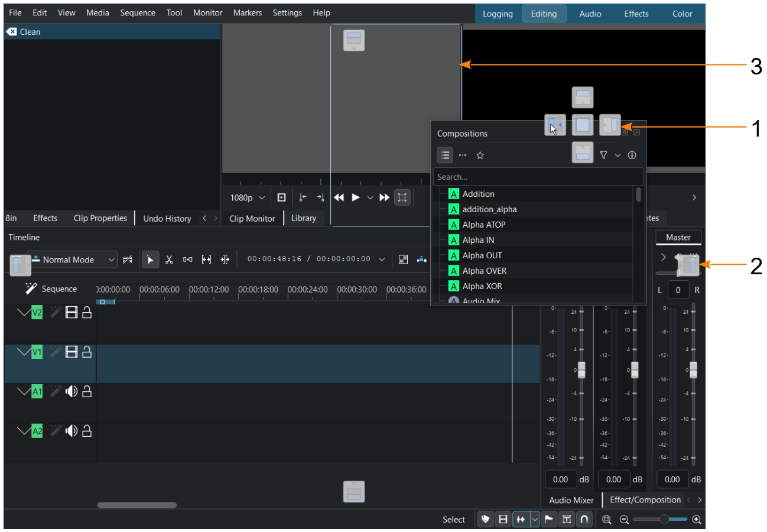The width and height of the screenshot is (767, 532).
Task: Click the zoom-in magnifier on timeline zoom bar
Action: (697, 520)
